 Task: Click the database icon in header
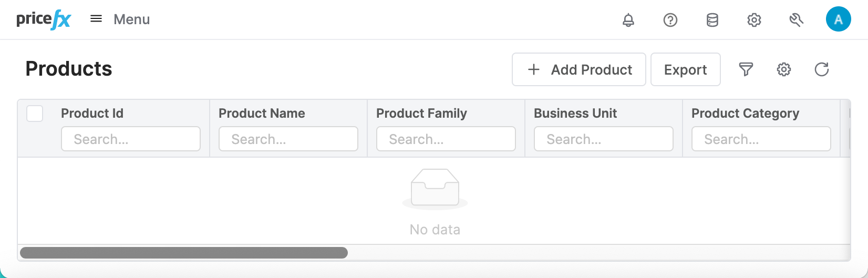(x=712, y=20)
